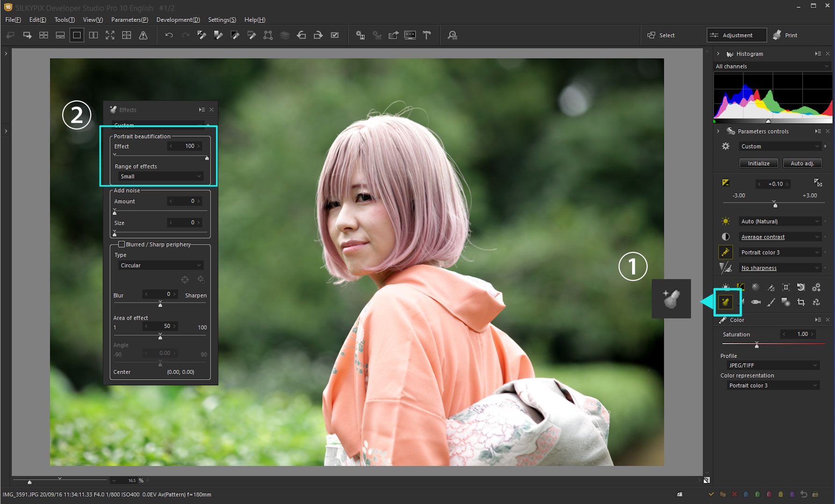Switch to combination view mode icon
The width and height of the screenshot is (835, 504).
pyautogui.click(x=60, y=35)
